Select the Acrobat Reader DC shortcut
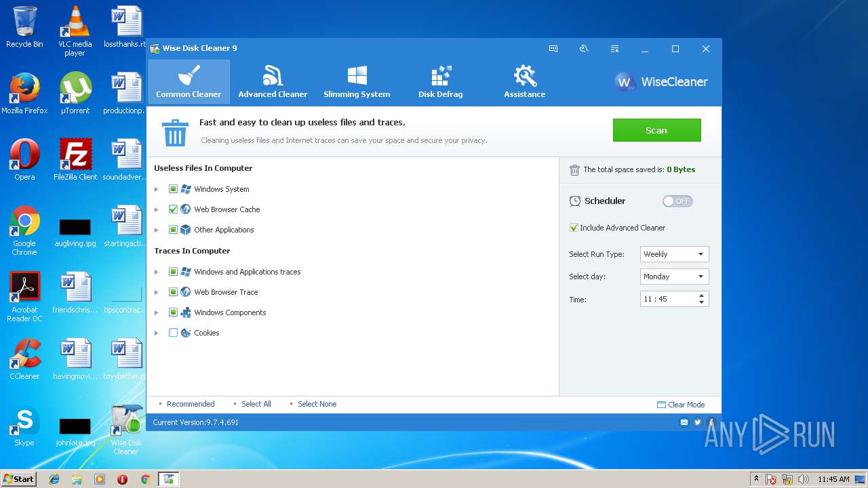 24,297
